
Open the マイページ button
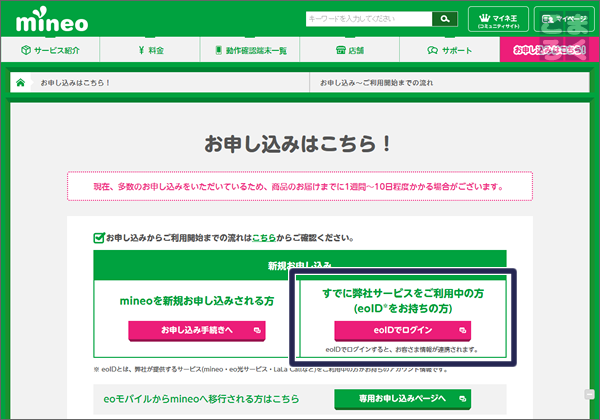(564, 19)
